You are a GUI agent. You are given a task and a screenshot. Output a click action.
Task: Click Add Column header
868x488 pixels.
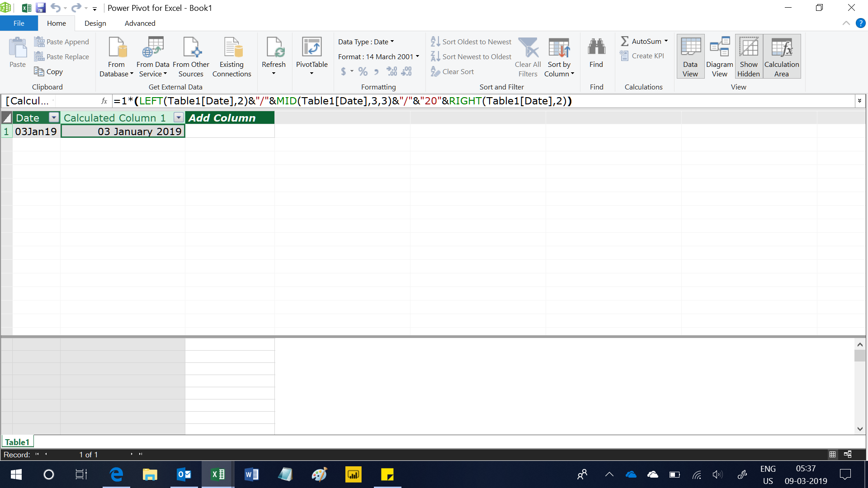point(230,117)
